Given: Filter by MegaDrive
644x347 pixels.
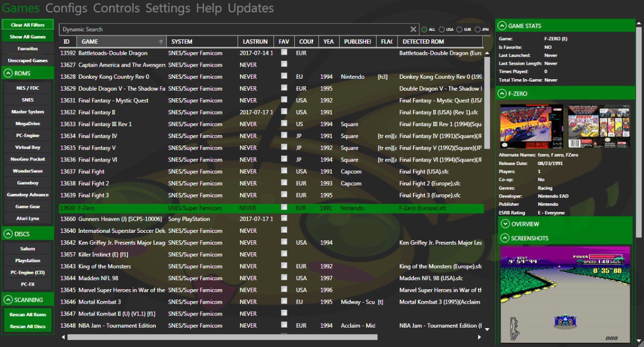Looking at the screenshot, I should [28, 123].
